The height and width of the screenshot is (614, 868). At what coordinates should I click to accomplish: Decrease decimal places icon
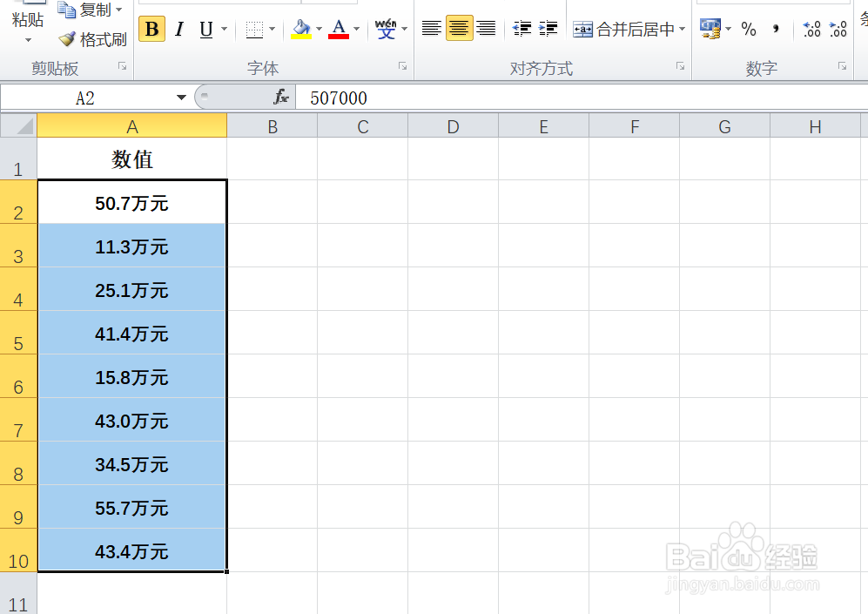pos(838,29)
